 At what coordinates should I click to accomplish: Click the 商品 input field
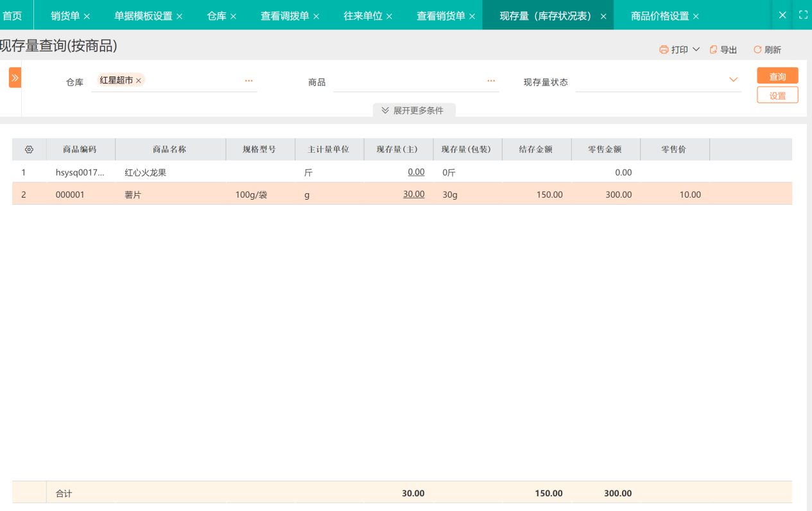tap(416, 82)
